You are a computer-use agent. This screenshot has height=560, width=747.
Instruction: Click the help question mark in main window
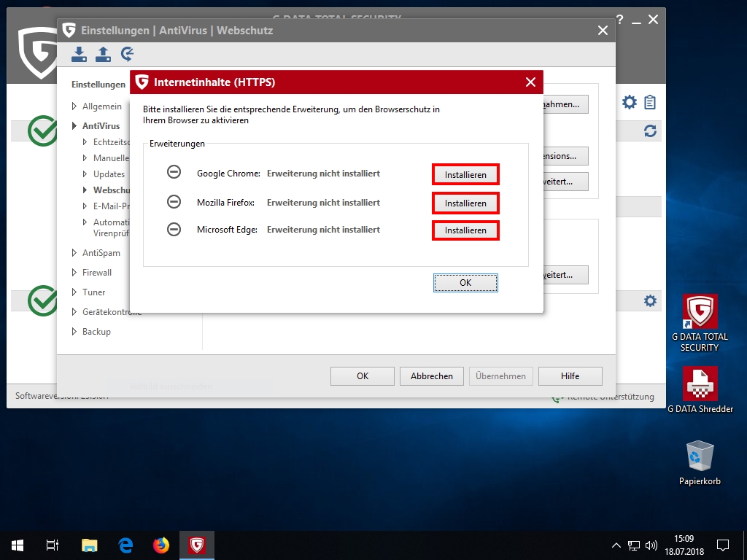(620, 20)
